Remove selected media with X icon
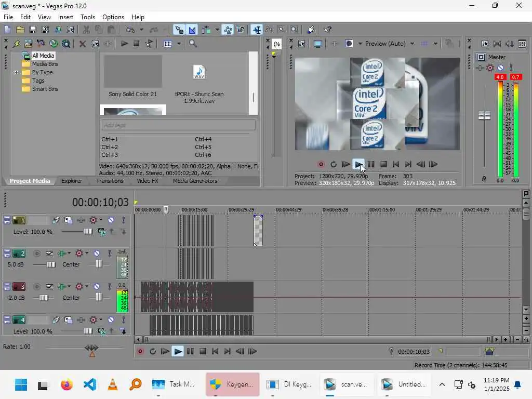The width and height of the screenshot is (532, 399). pyautogui.click(x=83, y=44)
